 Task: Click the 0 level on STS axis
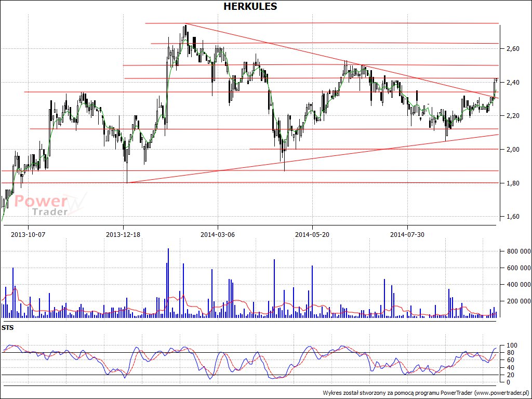(x=508, y=382)
